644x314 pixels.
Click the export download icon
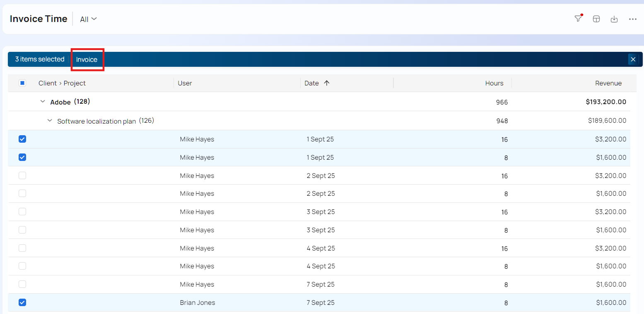tap(614, 19)
